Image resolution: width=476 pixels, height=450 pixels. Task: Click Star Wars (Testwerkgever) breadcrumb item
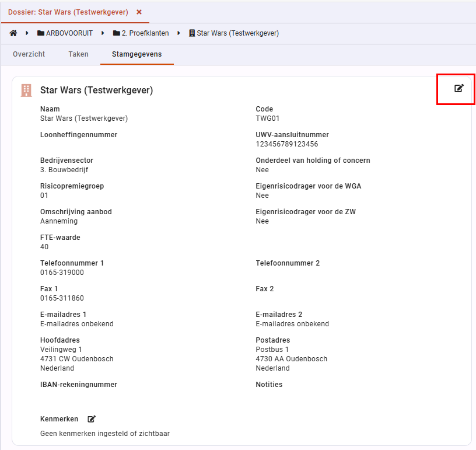[x=234, y=33]
